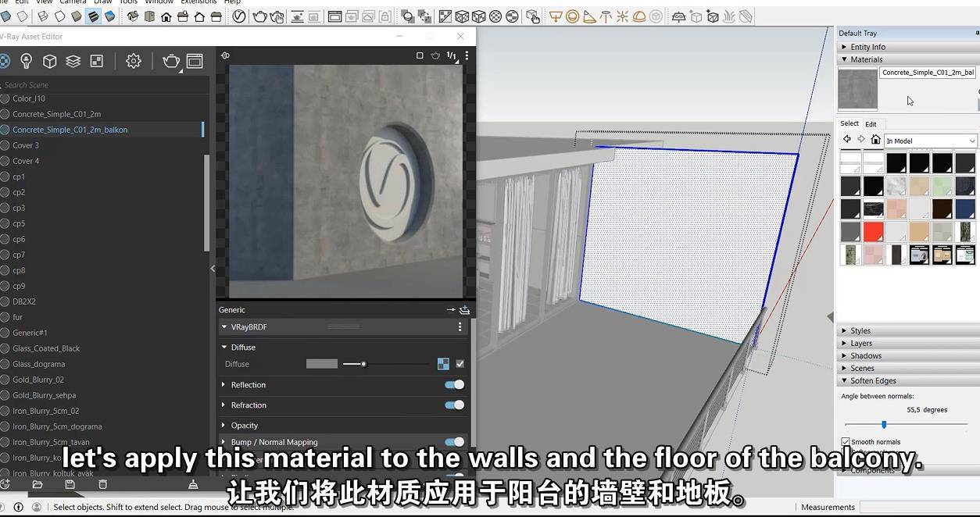Collapse the VRayBRDF layer section
The height and width of the screenshot is (517, 980).
click(224, 327)
